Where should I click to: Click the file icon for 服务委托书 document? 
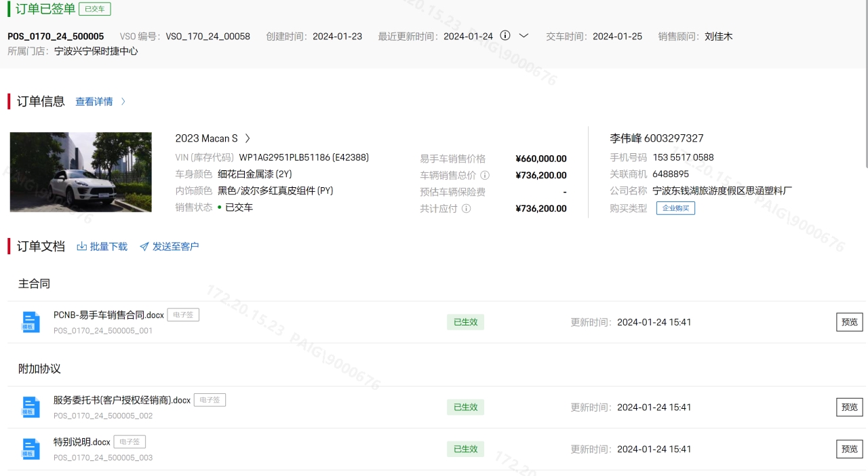31,408
